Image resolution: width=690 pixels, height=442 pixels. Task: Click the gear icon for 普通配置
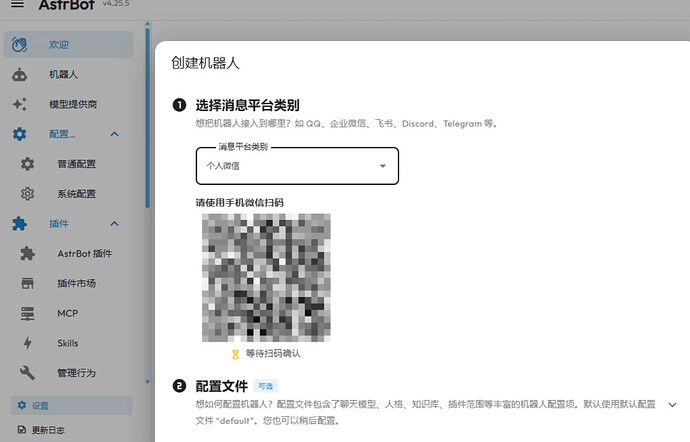(27, 164)
